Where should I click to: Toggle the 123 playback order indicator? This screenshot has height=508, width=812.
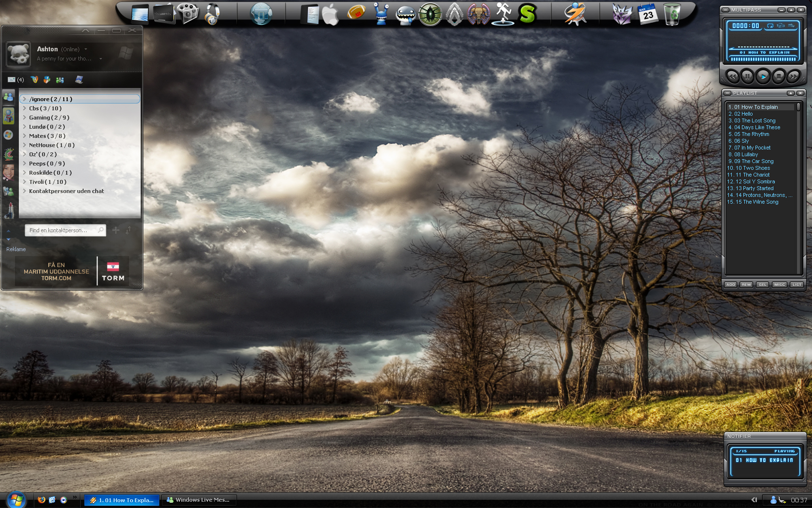click(781, 26)
